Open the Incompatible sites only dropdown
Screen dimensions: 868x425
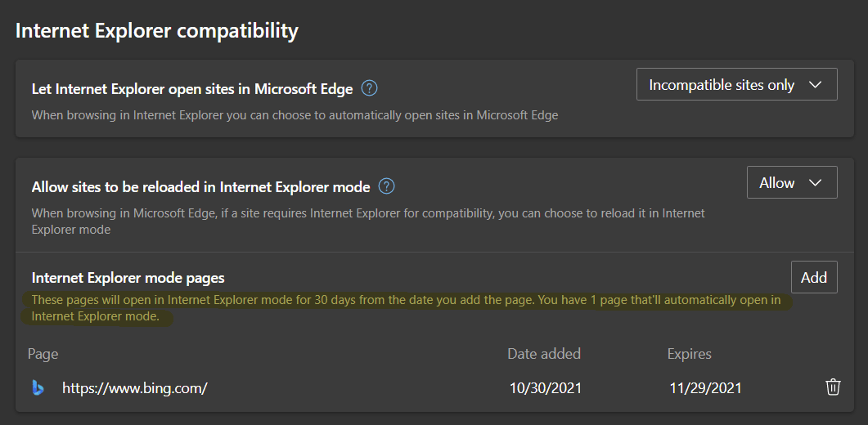pos(736,84)
